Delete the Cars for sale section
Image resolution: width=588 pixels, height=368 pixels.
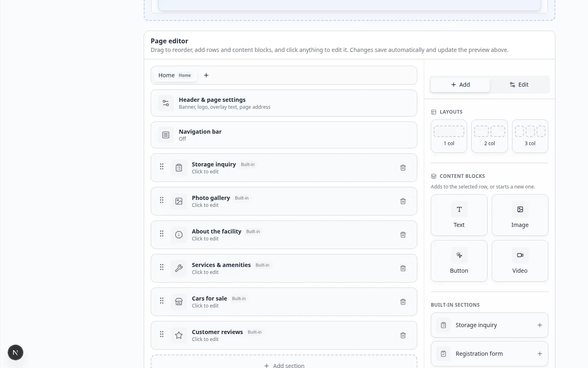coord(403,302)
